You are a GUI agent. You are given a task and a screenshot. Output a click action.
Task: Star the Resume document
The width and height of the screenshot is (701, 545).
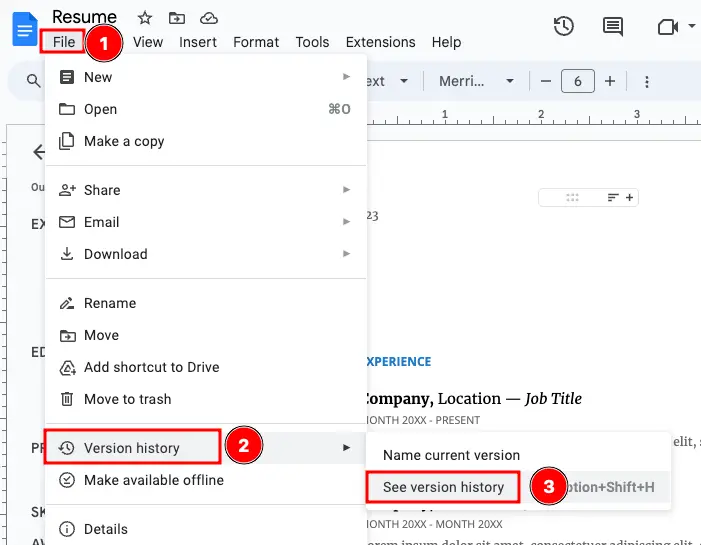click(x=144, y=18)
